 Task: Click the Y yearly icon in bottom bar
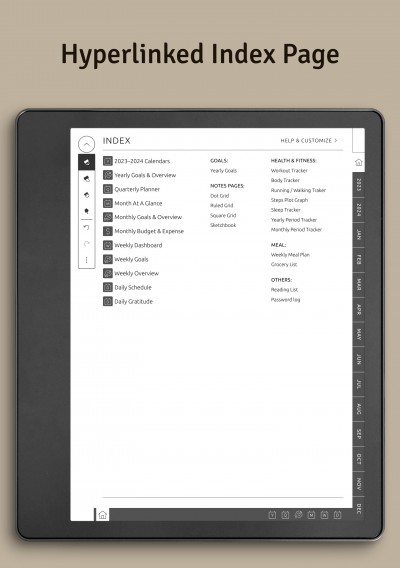click(272, 515)
